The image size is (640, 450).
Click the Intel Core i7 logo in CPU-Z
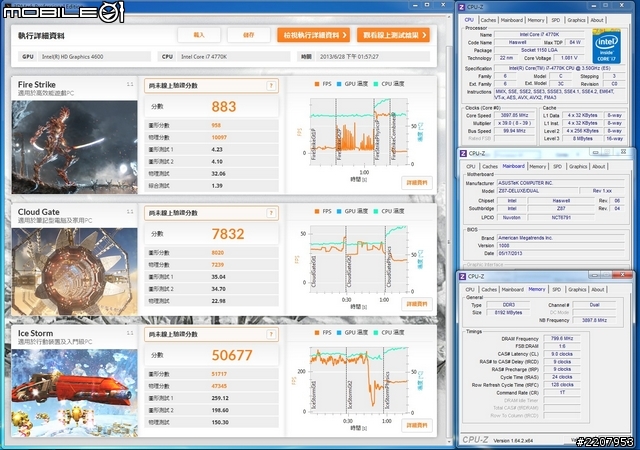pyautogui.click(x=606, y=46)
